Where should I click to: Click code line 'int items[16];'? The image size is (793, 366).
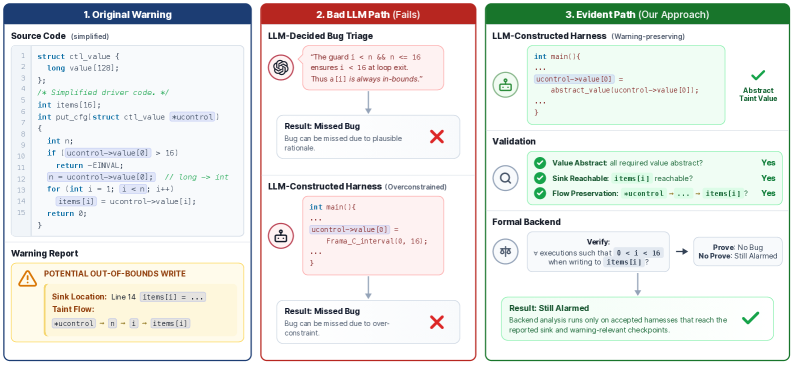click(69, 105)
